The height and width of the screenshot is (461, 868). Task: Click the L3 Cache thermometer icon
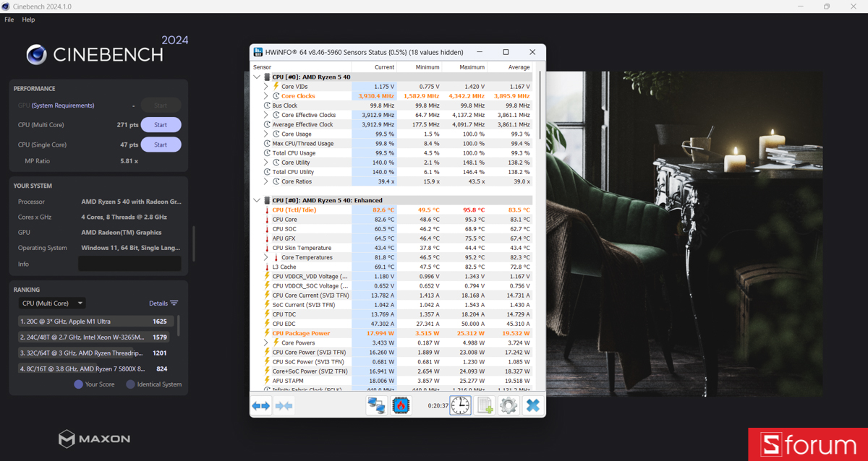point(267,267)
